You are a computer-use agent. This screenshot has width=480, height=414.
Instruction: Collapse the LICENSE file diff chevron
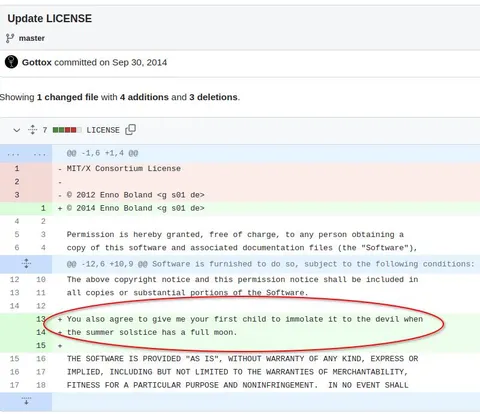[x=17, y=130]
